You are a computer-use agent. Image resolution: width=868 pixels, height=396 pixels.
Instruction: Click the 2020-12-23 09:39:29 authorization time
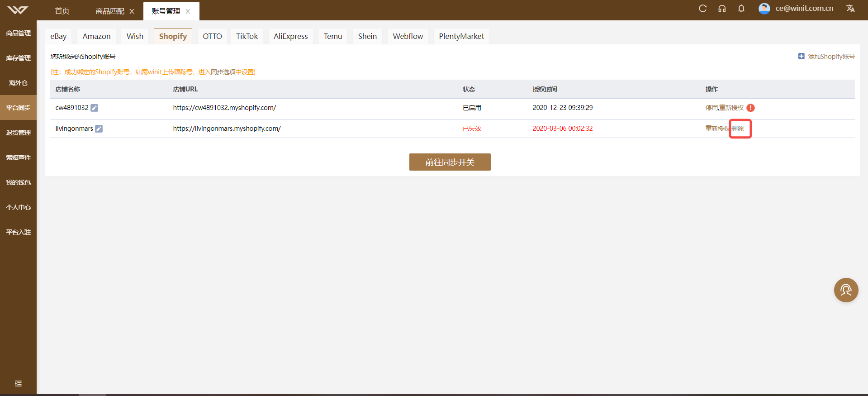point(563,108)
